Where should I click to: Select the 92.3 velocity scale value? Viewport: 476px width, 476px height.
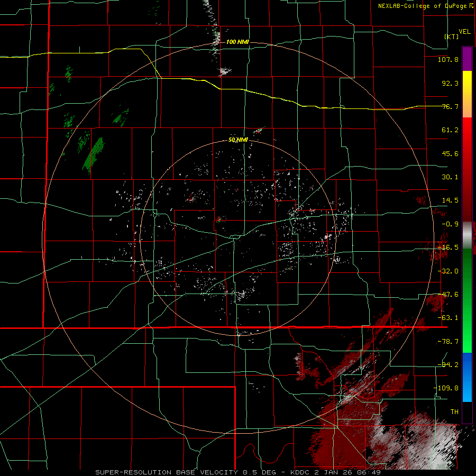[450, 83]
